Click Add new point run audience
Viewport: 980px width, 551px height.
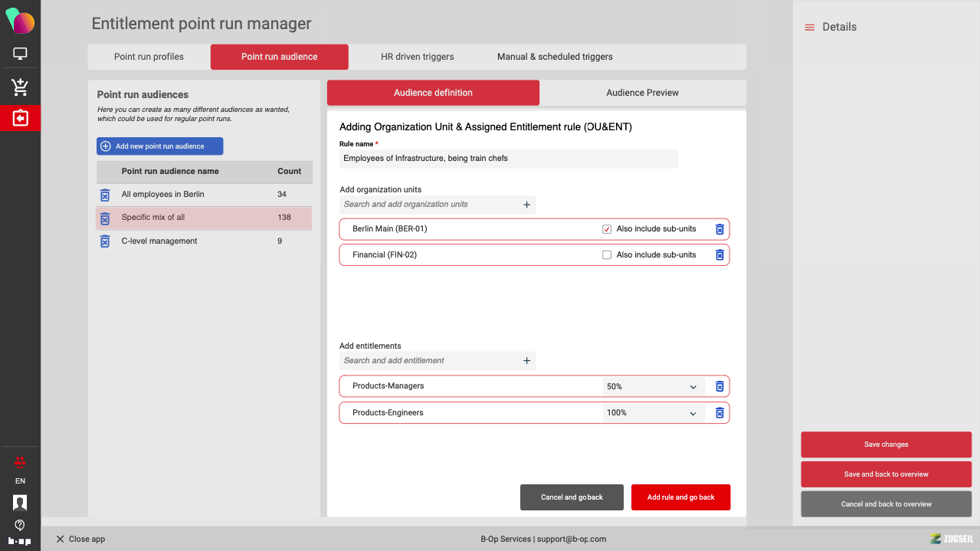pyautogui.click(x=159, y=146)
